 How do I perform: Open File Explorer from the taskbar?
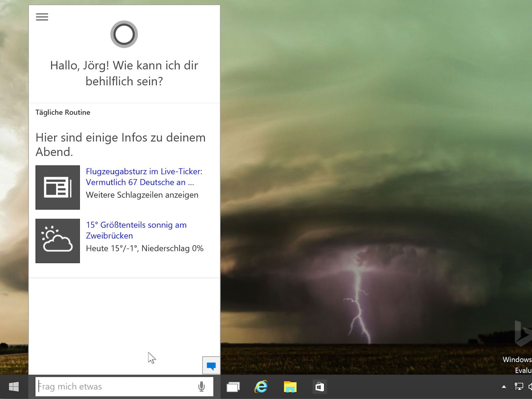(x=290, y=387)
